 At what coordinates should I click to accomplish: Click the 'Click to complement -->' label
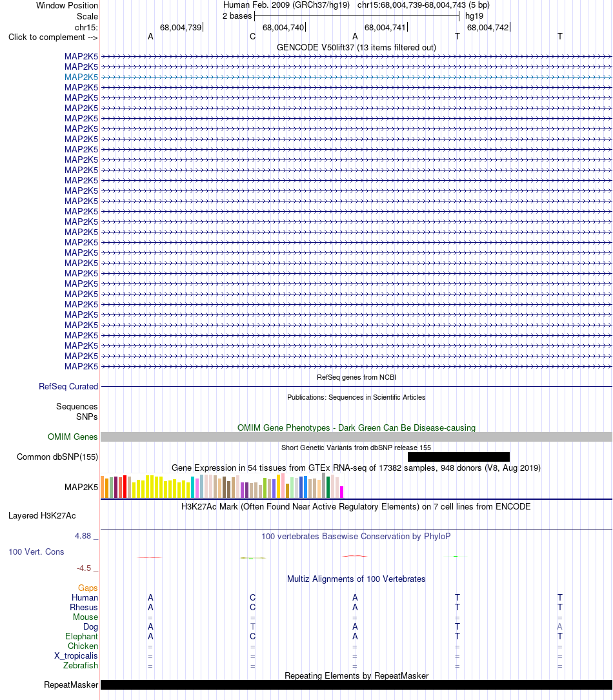[53, 37]
